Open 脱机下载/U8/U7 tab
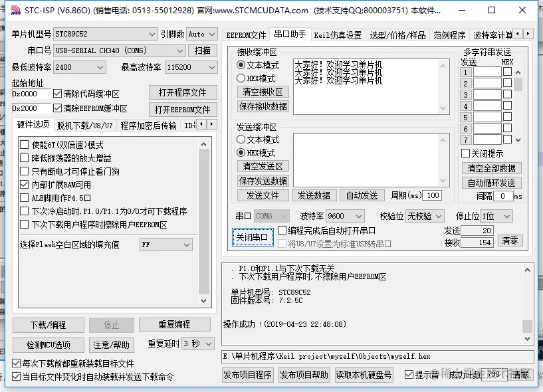Screen dimensions: 543x392 [84, 126]
